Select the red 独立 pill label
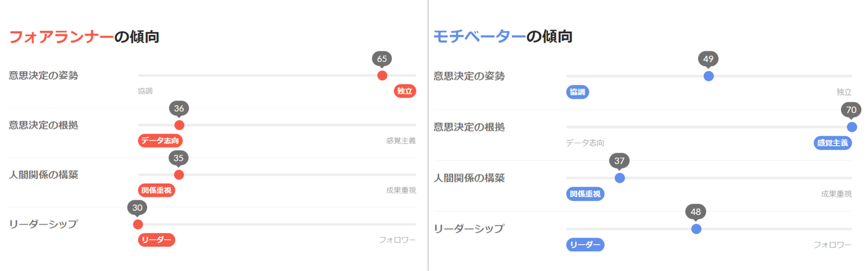Screen dimensions: 868x271 tap(405, 92)
